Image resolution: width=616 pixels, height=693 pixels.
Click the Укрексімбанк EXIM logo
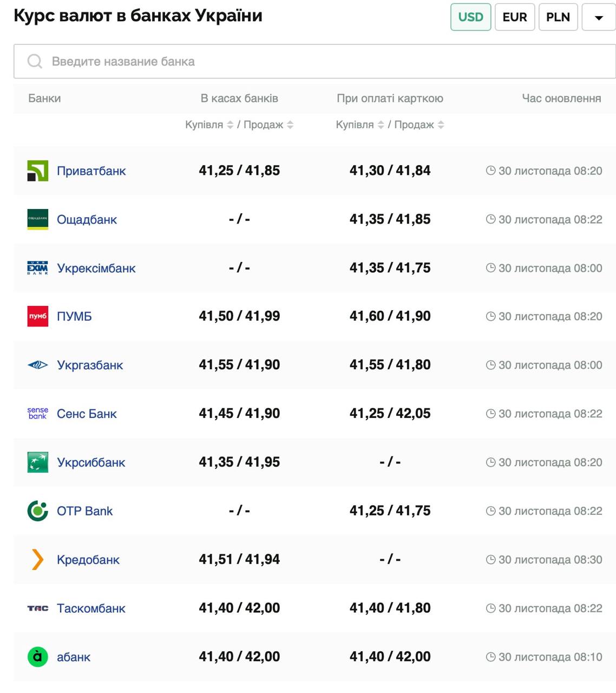click(37, 268)
